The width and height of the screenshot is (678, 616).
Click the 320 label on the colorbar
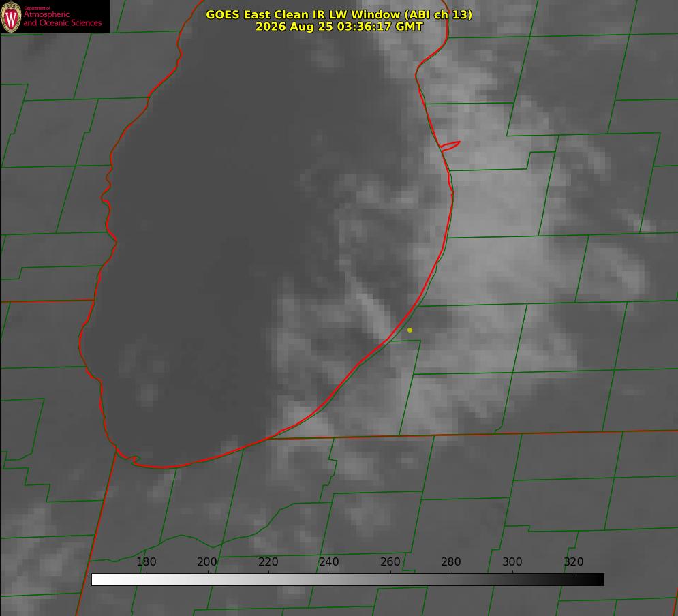pyautogui.click(x=574, y=561)
